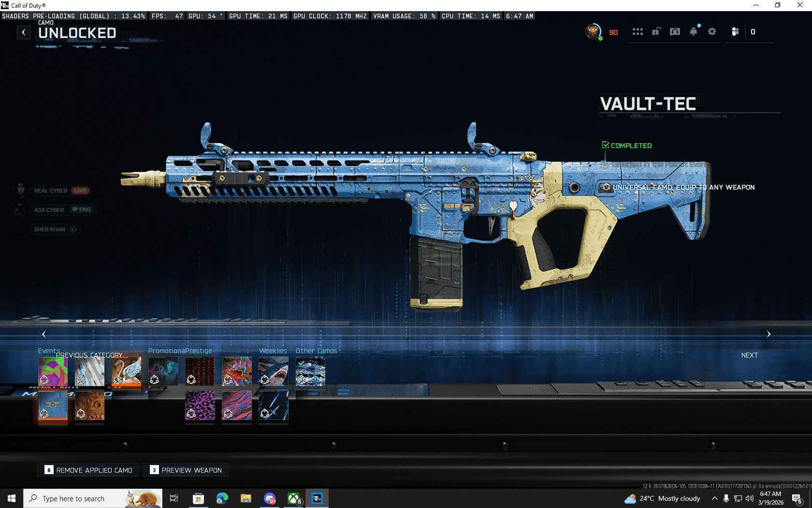Open the notifications bell
Viewport: 812px width, 508px height.
click(694, 31)
